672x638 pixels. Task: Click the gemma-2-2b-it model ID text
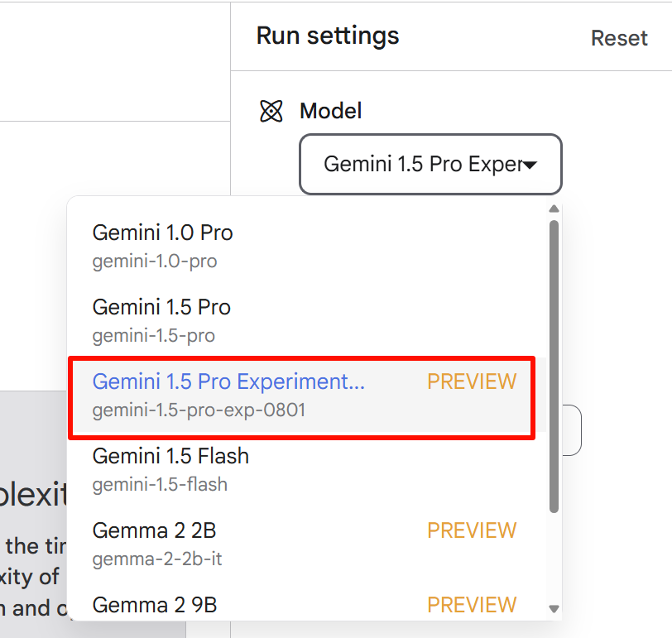[157, 559]
